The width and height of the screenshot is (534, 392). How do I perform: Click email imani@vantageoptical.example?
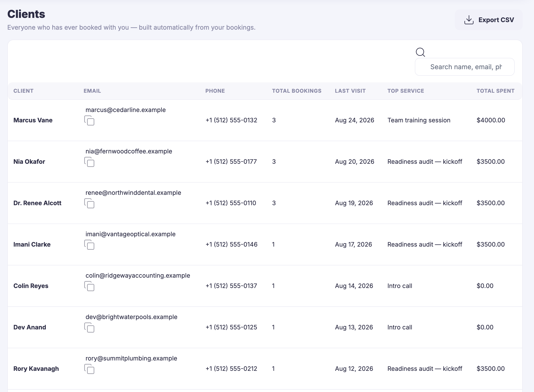[130, 234]
